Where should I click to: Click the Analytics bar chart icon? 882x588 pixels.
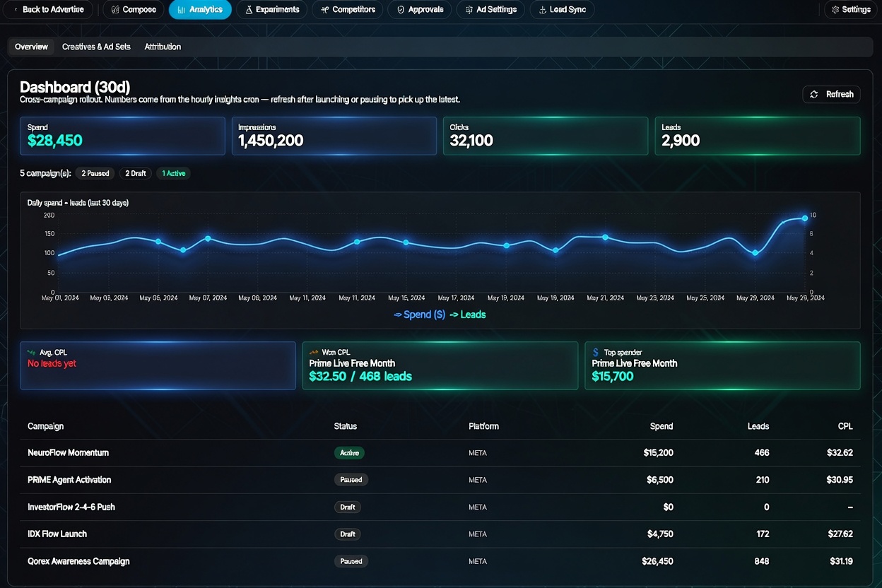coord(182,10)
